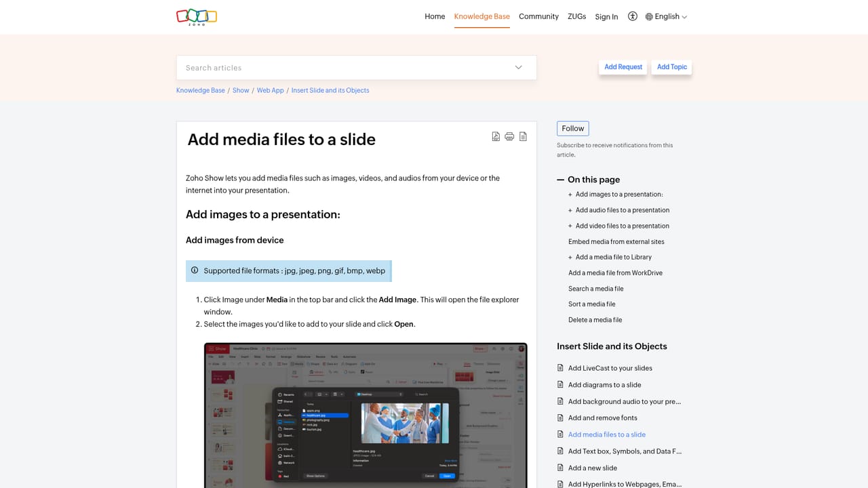The image size is (868, 488).
Task: Open the file explorer screenshot image
Action: [x=366, y=415]
